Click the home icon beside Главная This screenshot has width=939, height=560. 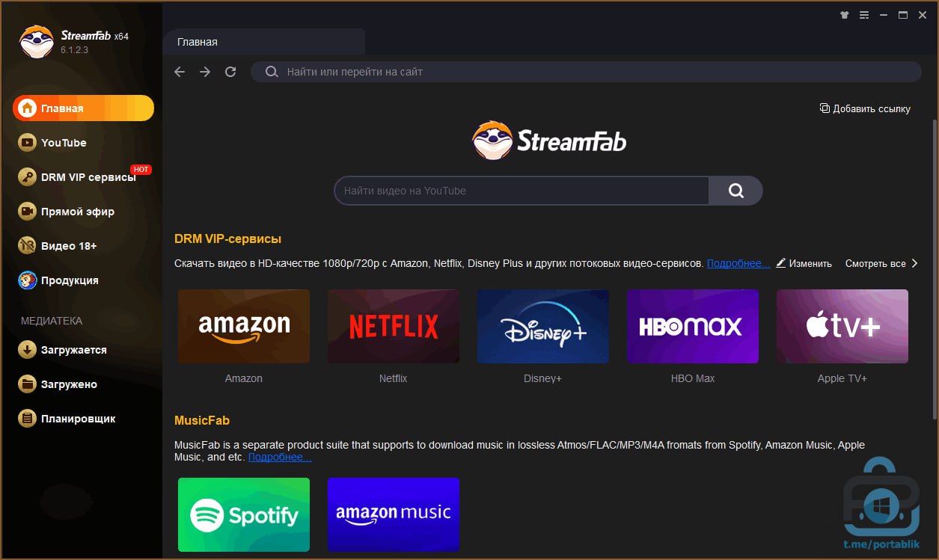point(28,108)
